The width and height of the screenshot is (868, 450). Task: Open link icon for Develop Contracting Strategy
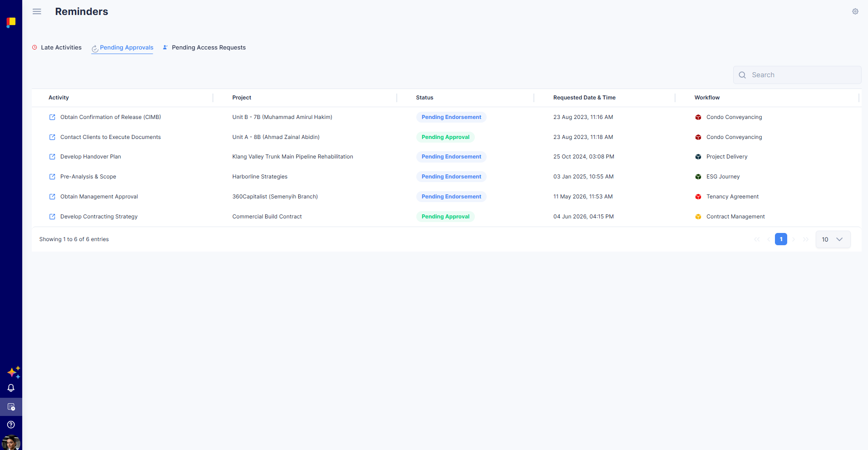pos(52,217)
